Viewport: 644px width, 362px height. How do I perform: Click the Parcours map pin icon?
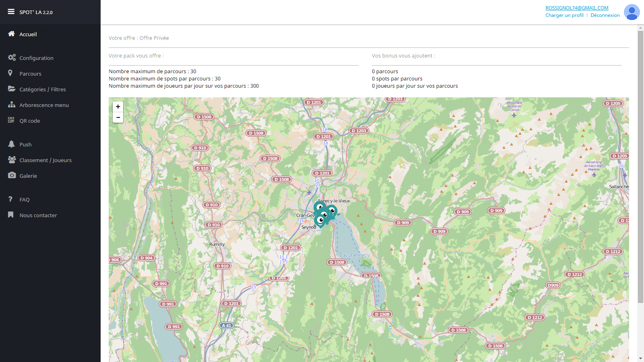pyautogui.click(x=10, y=73)
